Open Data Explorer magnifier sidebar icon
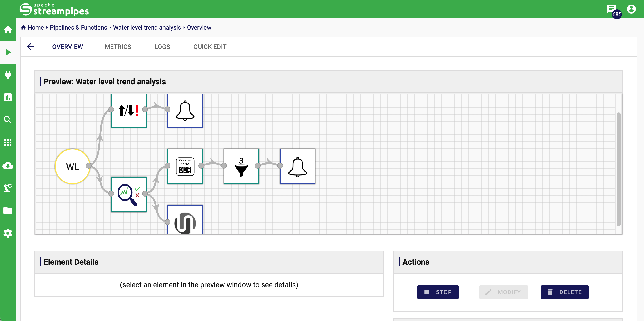 tap(8, 120)
